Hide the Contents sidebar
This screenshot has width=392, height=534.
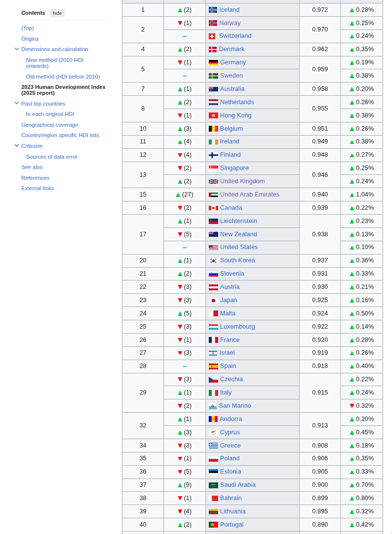point(57,13)
